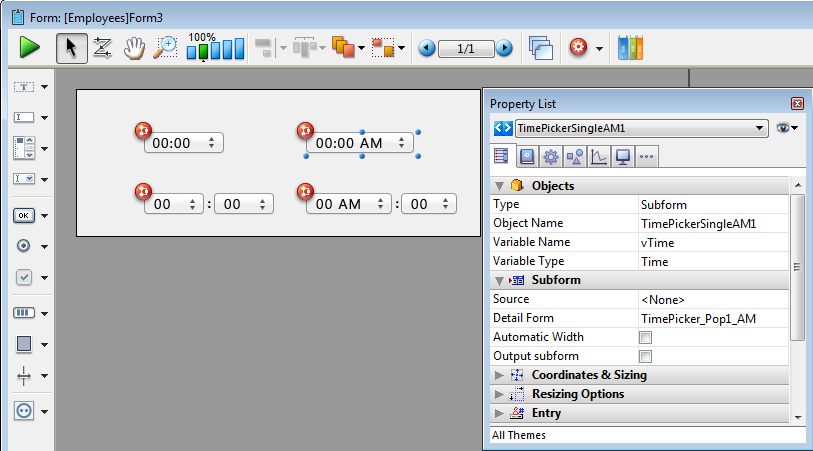The image size is (813, 451).
Task: Click the green Execute form play button
Action: (x=30, y=47)
